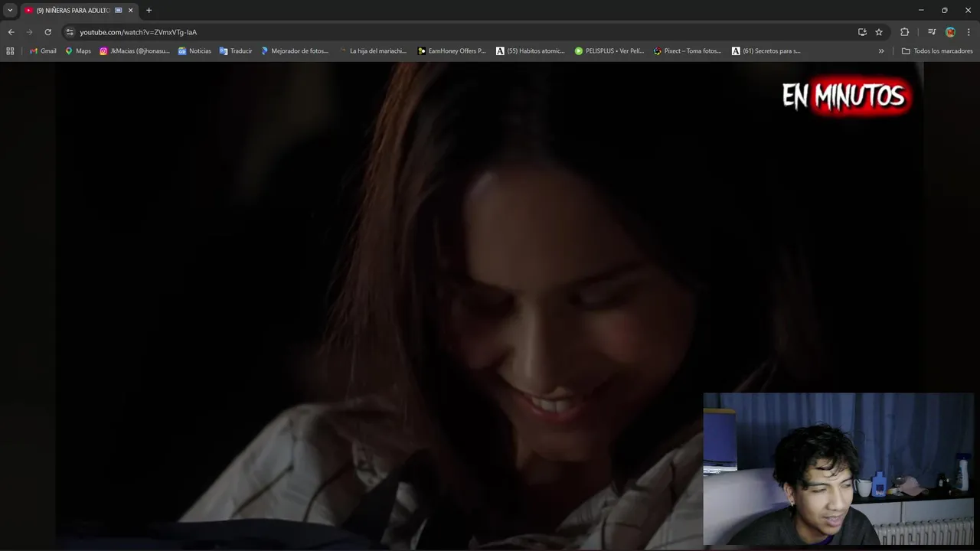The width and height of the screenshot is (980, 551).
Task: Restore down the Chrome window
Action: pyautogui.click(x=944, y=10)
